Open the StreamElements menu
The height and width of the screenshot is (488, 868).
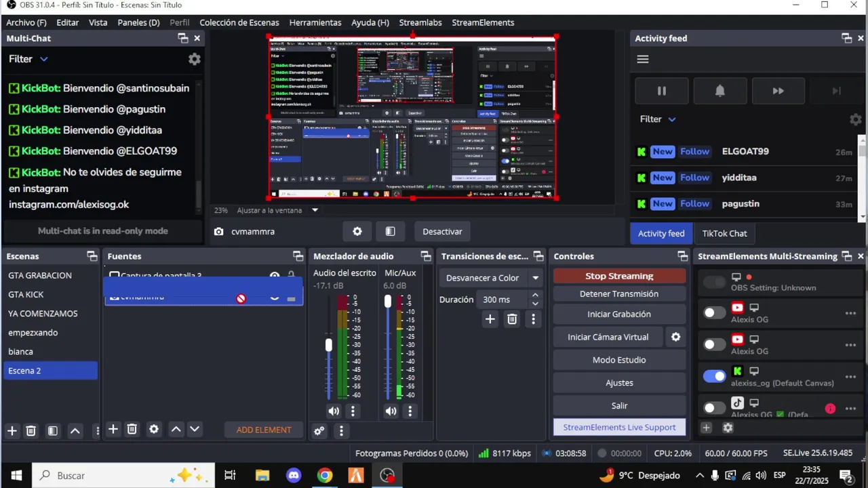[483, 22]
